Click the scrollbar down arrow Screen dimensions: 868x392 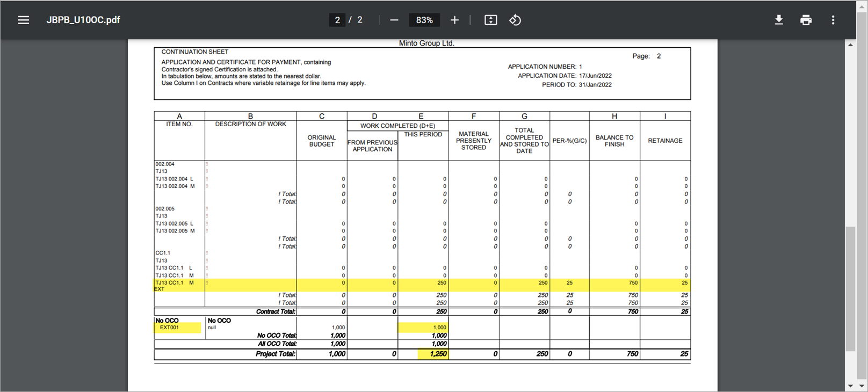(x=850, y=386)
